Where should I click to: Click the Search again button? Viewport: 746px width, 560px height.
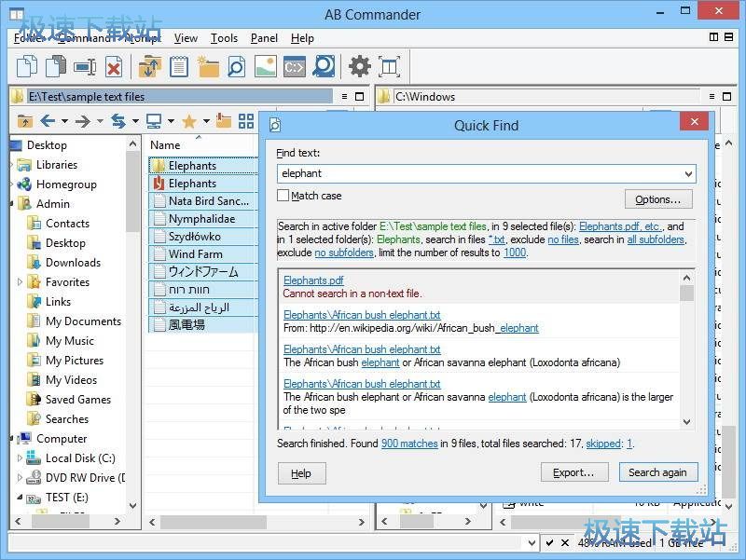(x=657, y=472)
